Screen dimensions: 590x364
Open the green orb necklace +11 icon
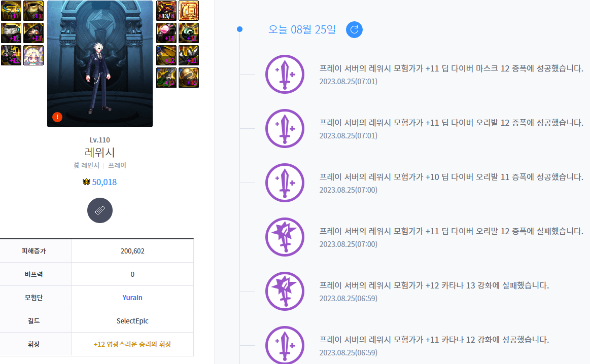(189, 33)
